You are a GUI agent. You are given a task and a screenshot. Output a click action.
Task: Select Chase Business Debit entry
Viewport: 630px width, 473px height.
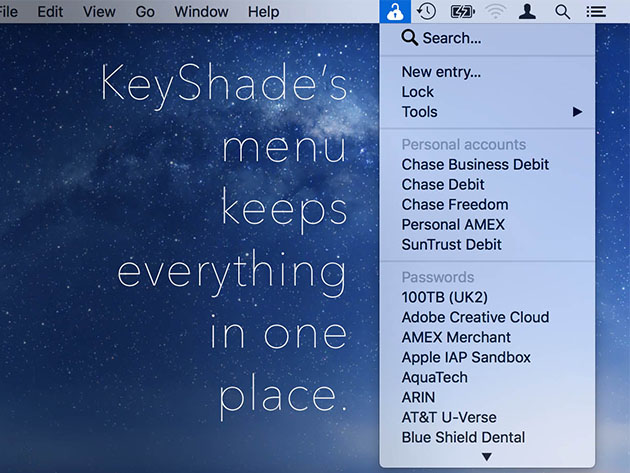pos(487,164)
